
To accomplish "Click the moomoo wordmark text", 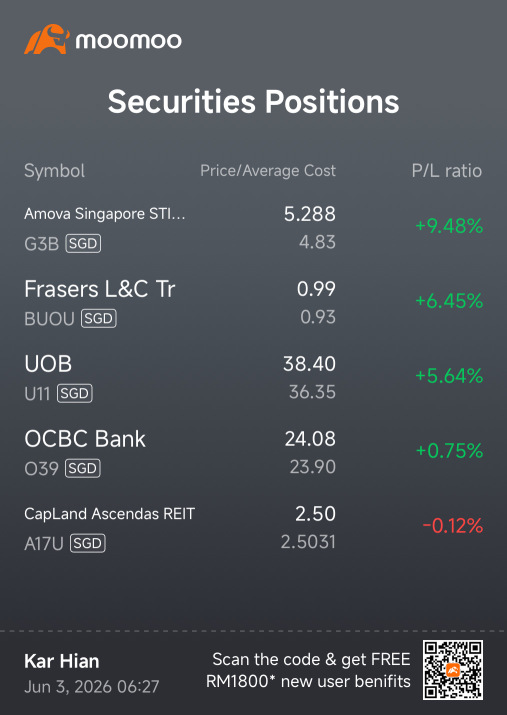I will coord(129,41).
